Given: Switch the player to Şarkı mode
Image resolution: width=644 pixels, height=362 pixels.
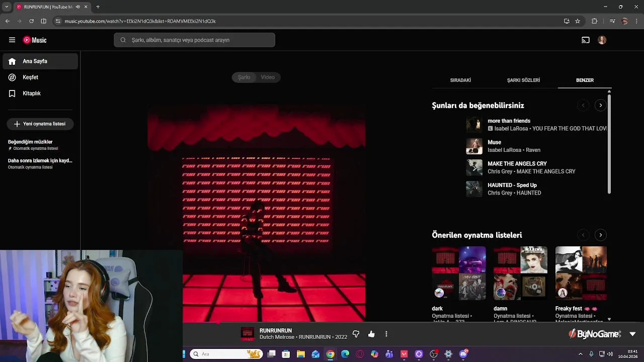Looking at the screenshot, I should pyautogui.click(x=244, y=77).
